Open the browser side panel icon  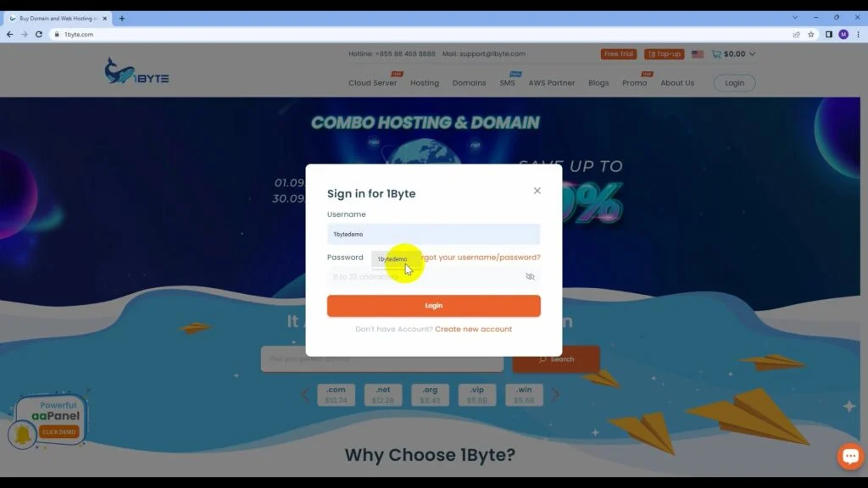pyautogui.click(x=829, y=34)
